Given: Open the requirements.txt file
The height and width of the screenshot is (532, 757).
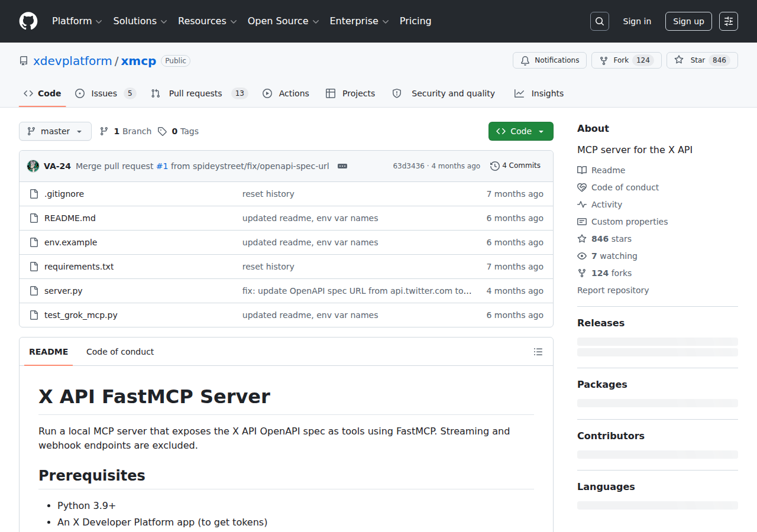Looking at the screenshot, I should click(79, 267).
